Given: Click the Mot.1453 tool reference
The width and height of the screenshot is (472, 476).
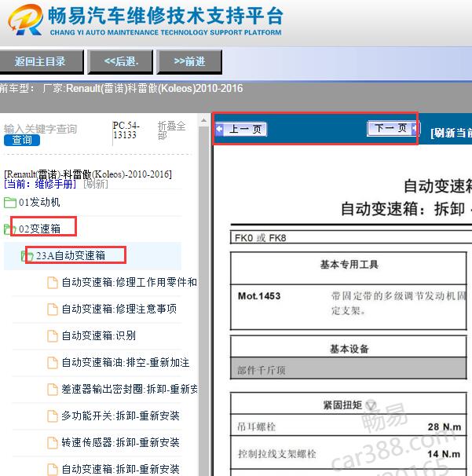Looking at the screenshot, I should [x=259, y=296].
